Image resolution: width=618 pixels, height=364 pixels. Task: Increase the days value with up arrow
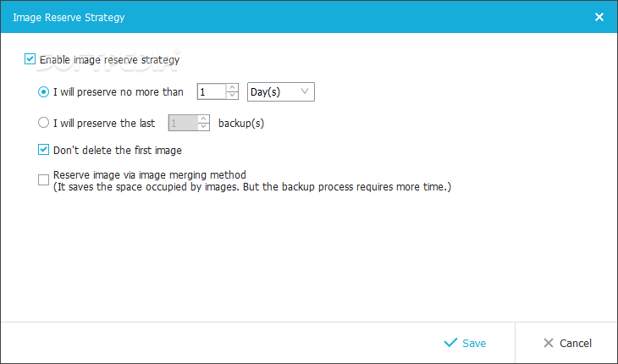232,87
